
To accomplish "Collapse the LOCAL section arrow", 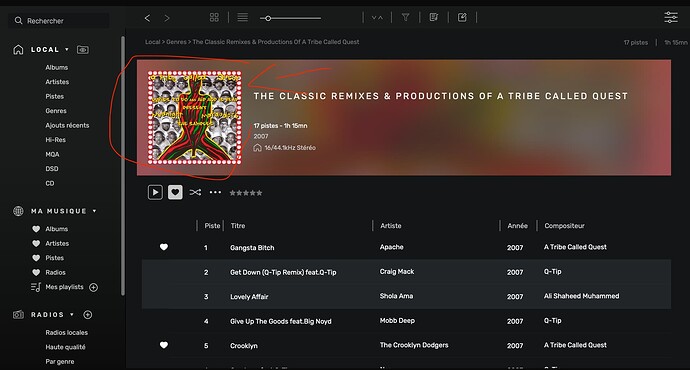I will [x=67, y=50].
